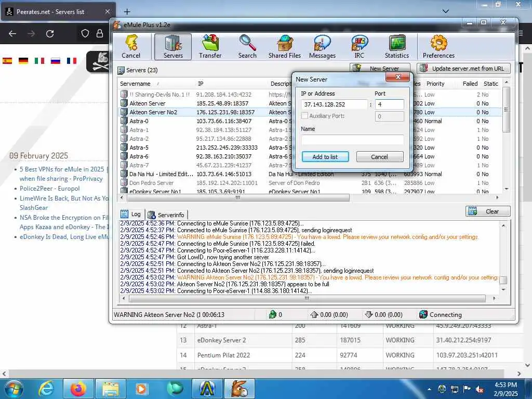Click Update server.met from URL button
Viewport: 532px width, 399px height.
pyautogui.click(x=463, y=68)
